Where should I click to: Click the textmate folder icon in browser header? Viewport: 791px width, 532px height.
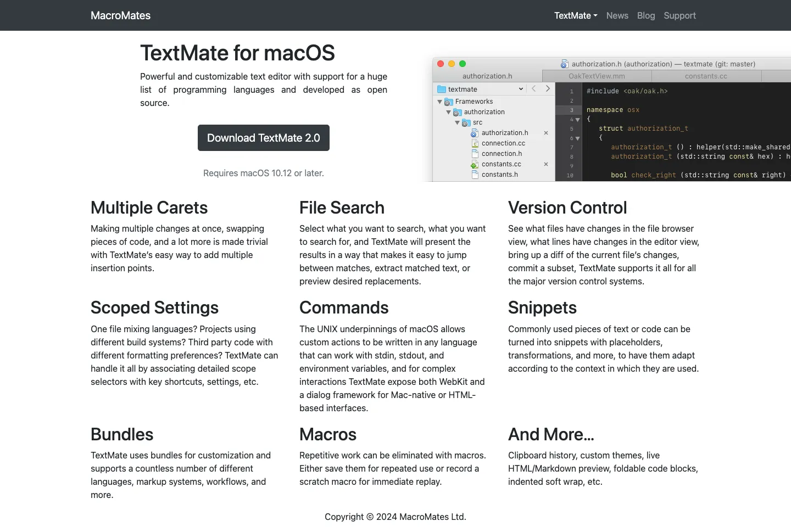click(442, 89)
